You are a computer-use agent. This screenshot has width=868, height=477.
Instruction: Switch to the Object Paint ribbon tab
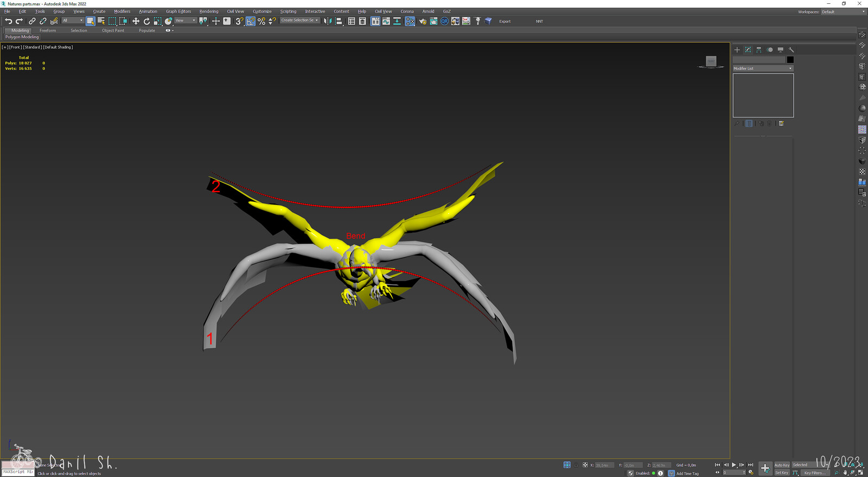point(113,30)
